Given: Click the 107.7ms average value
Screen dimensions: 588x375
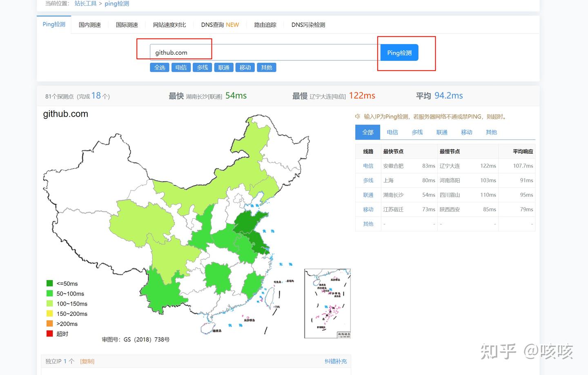Looking at the screenshot, I should (x=523, y=166).
